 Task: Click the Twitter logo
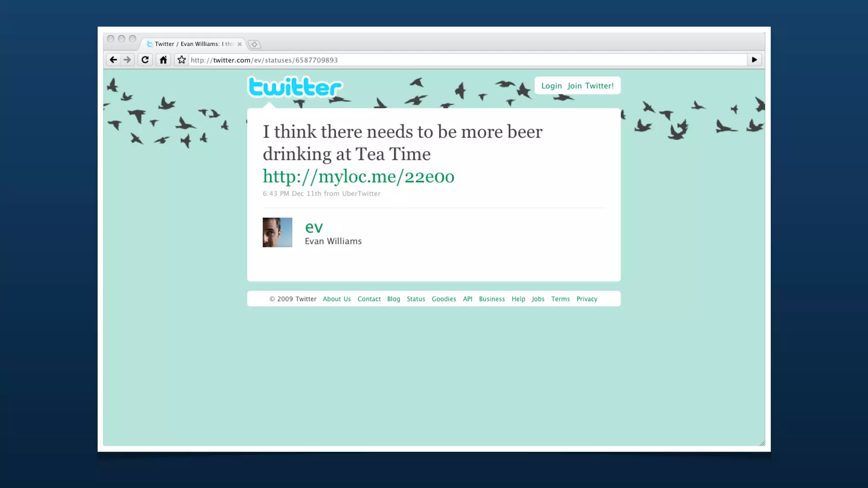[x=295, y=87]
